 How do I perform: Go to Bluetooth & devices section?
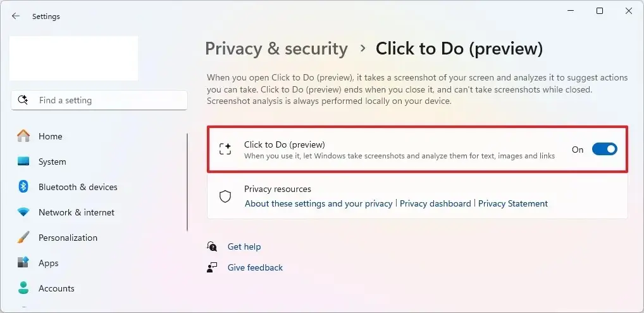click(78, 187)
